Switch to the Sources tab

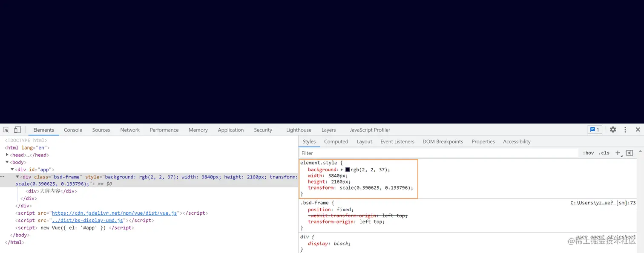(x=101, y=130)
